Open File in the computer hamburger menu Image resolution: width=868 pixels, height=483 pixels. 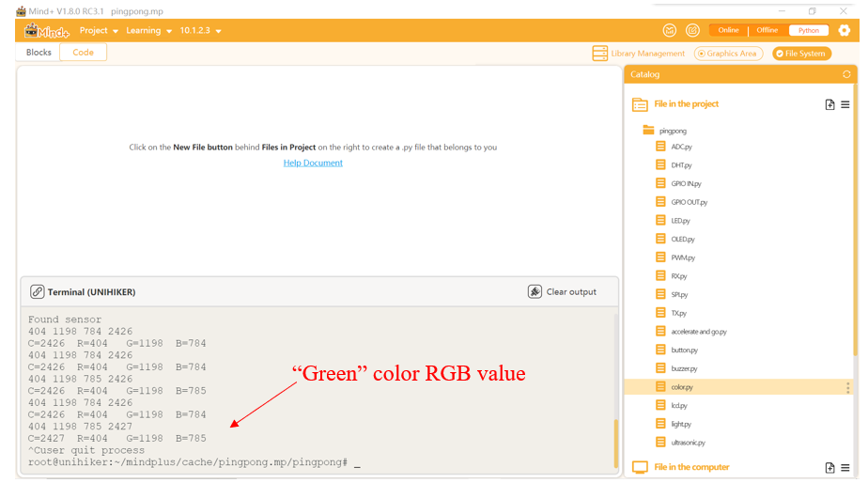(845, 468)
